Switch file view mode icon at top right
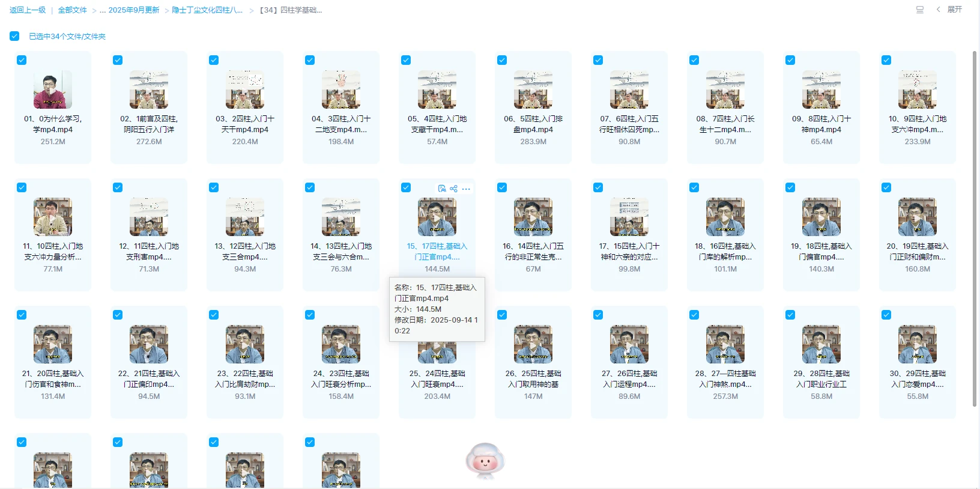Image resolution: width=980 pixels, height=489 pixels. (x=919, y=10)
